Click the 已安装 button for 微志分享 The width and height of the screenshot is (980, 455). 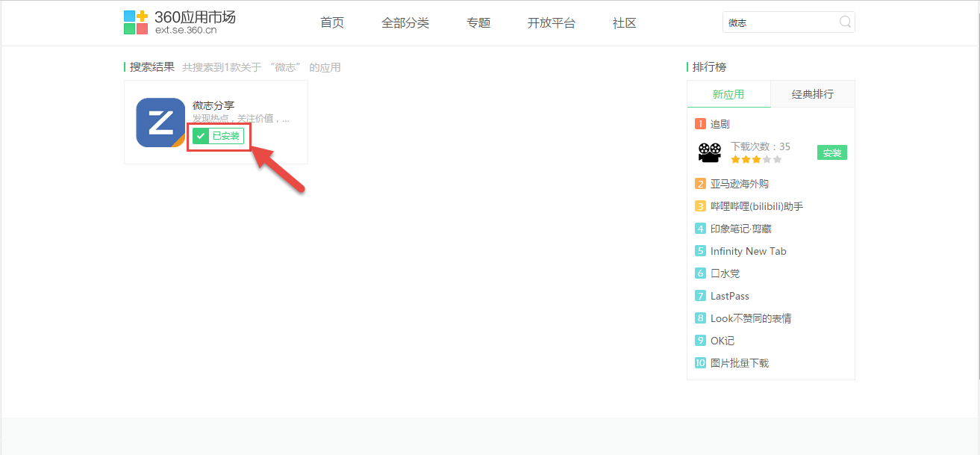click(218, 136)
